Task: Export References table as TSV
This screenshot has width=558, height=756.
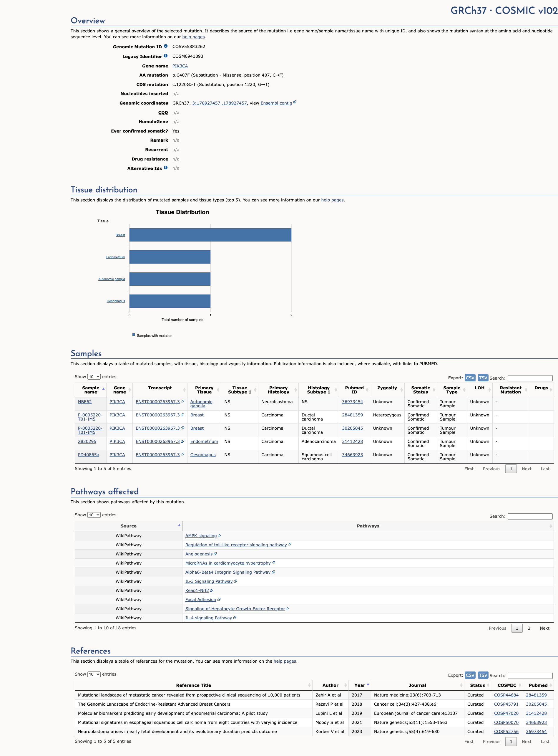Action: pyautogui.click(x=483, y=675)
